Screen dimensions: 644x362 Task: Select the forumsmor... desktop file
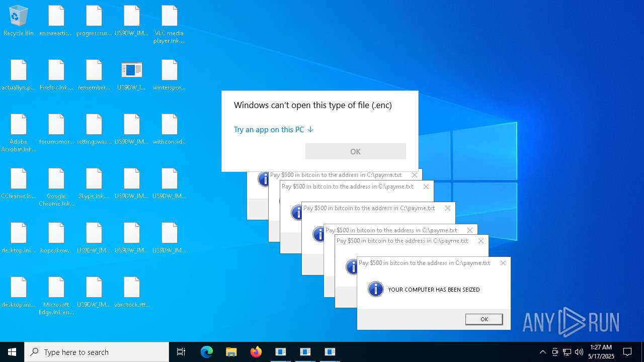pos(56,130)
